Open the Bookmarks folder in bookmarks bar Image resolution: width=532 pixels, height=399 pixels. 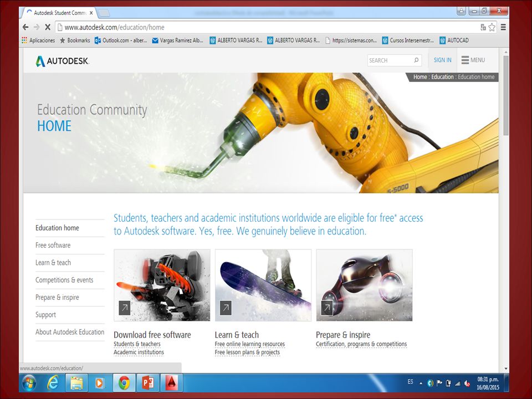(x=75, y=40)
